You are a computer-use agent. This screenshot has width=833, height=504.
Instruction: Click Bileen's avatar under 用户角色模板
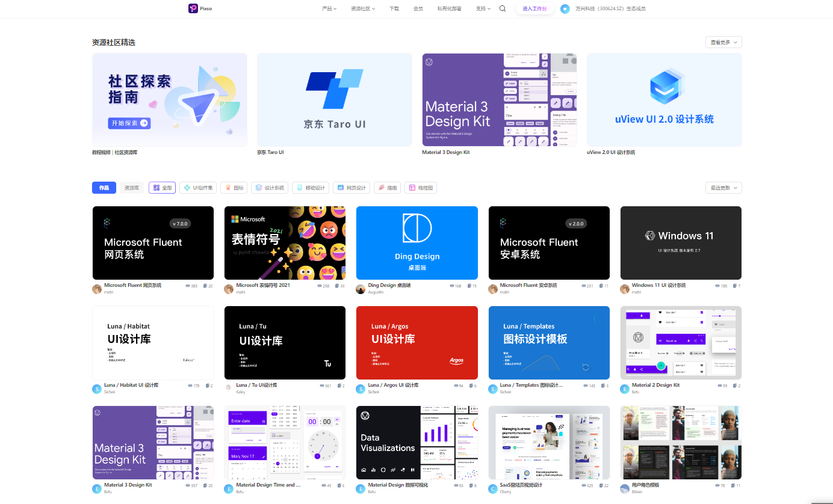[x=625, y=488]
